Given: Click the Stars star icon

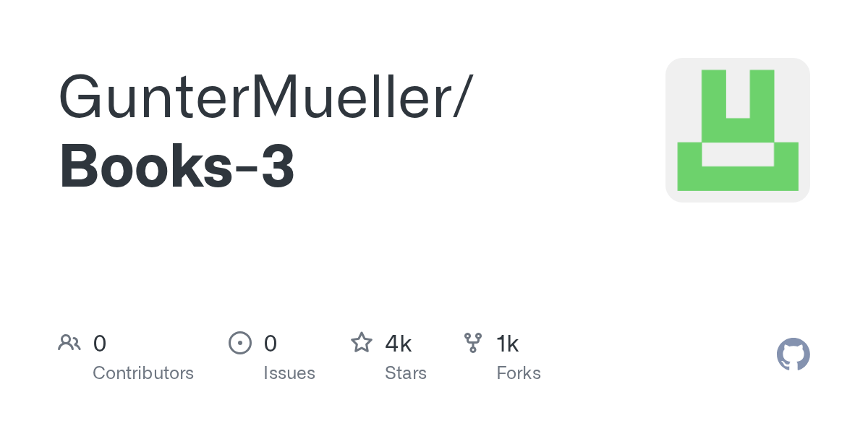Looking at the screenshot, I should (362, 343).
